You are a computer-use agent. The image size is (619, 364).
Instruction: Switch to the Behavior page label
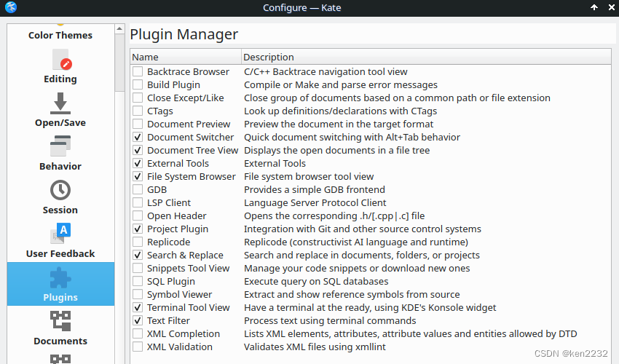click(60, 166)
